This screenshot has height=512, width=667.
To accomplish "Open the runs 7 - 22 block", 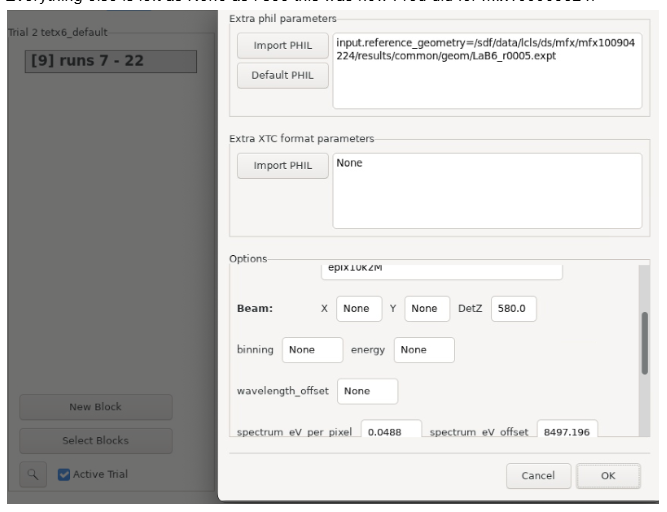I will (111, 61).
